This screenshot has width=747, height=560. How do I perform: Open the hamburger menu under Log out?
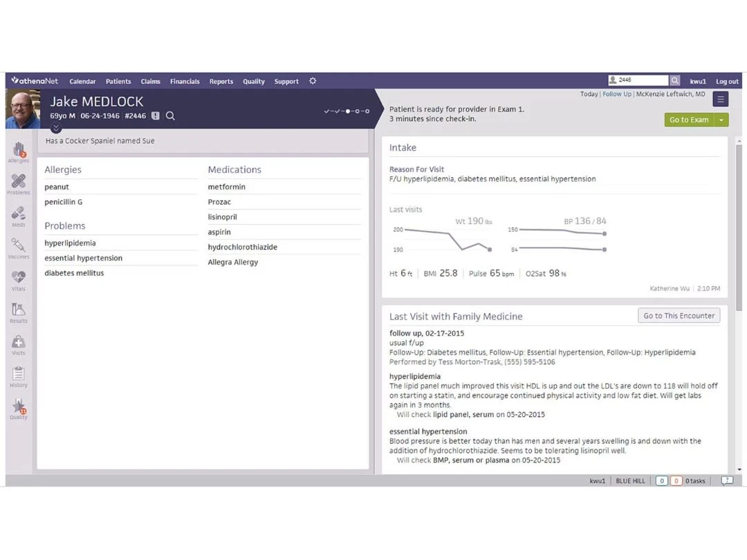[720, 99]
